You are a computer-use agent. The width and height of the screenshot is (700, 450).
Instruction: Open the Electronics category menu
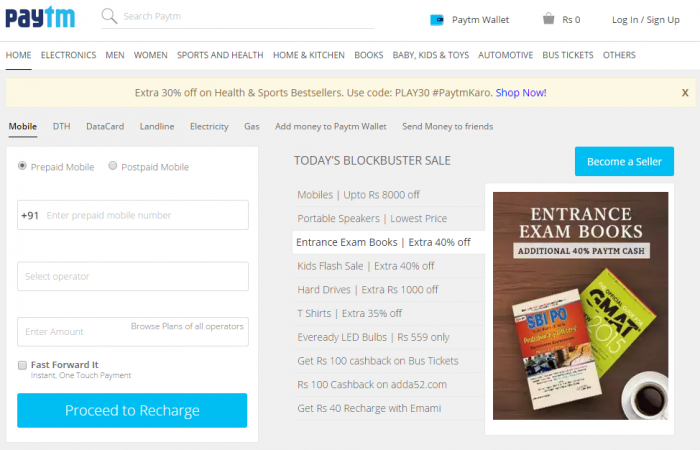pos(68,55)
